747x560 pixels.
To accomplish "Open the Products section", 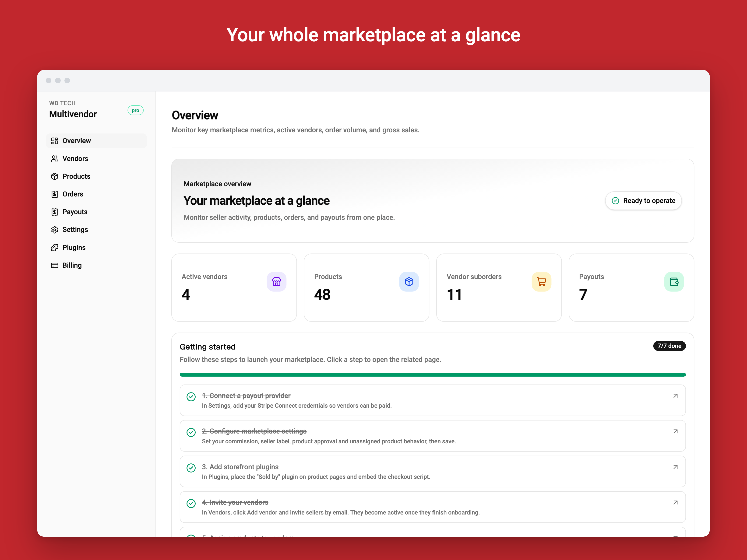I will pyautogui.click(x=96, y=176).
